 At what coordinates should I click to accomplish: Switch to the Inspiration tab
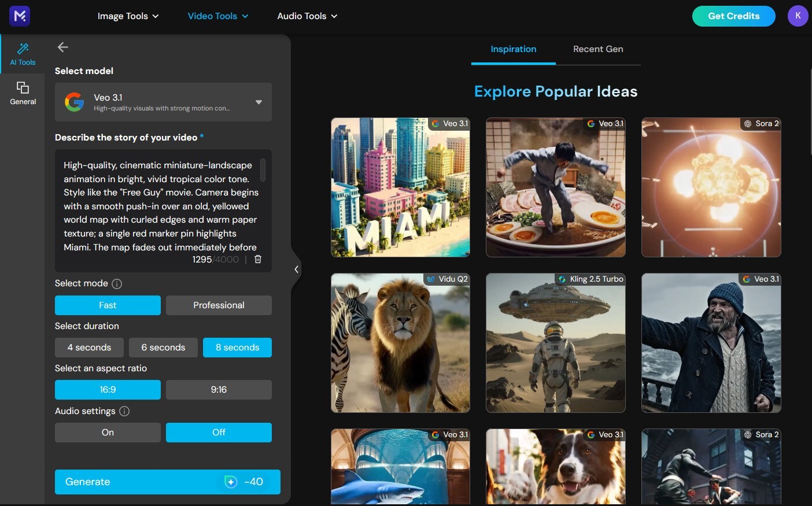point(514,49)
